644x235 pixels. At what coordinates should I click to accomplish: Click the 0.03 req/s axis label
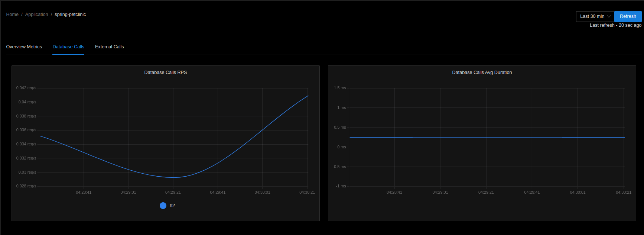[x=27, y=173]
